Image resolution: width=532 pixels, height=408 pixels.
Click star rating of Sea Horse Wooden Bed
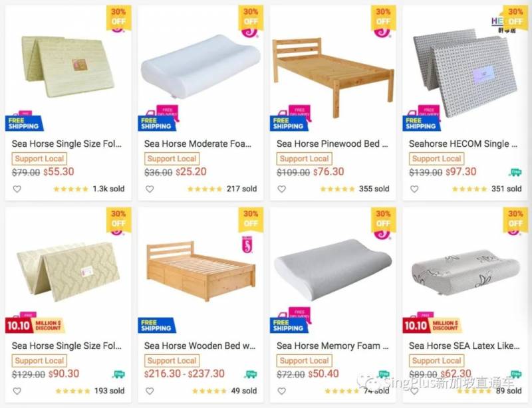(205, 391)
